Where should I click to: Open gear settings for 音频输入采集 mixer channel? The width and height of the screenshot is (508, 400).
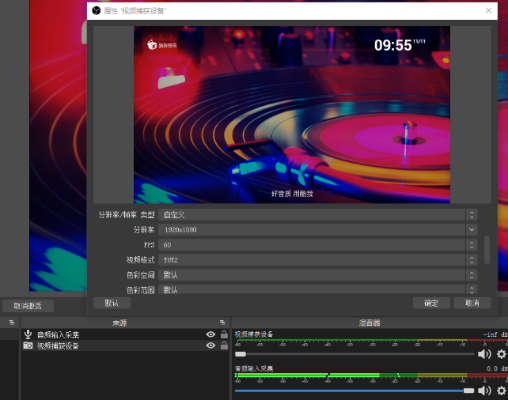tap(501, 390)
